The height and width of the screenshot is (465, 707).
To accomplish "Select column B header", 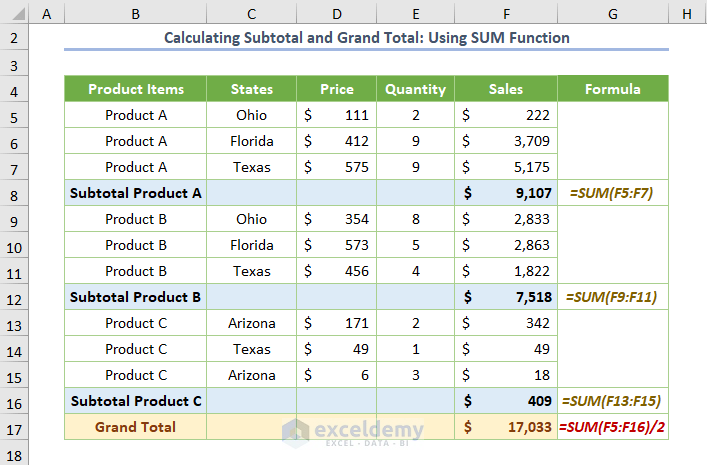I will coord(136,13).
